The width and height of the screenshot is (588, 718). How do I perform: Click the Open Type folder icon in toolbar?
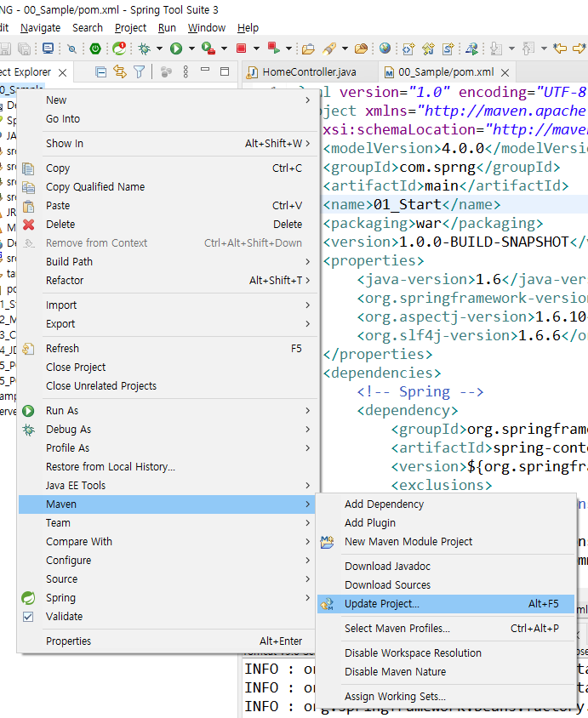(x=308, y=48)
